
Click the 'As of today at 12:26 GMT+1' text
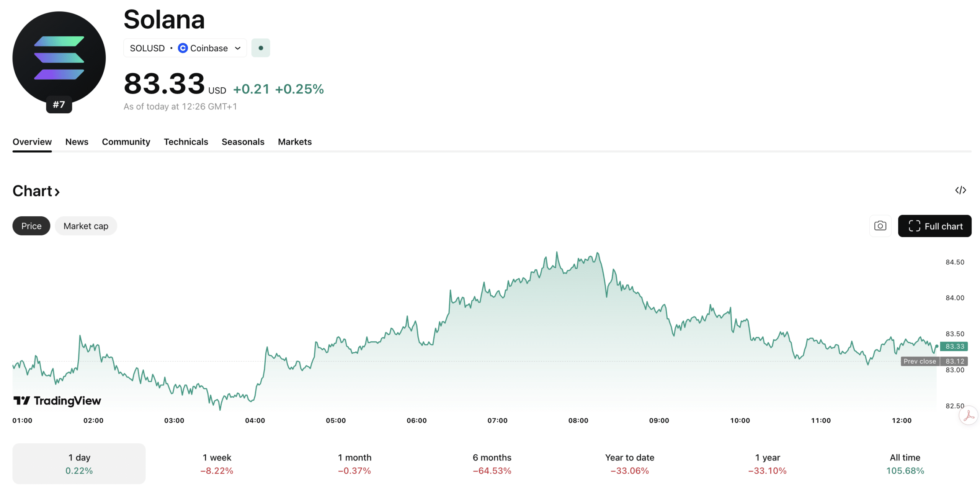180,106
